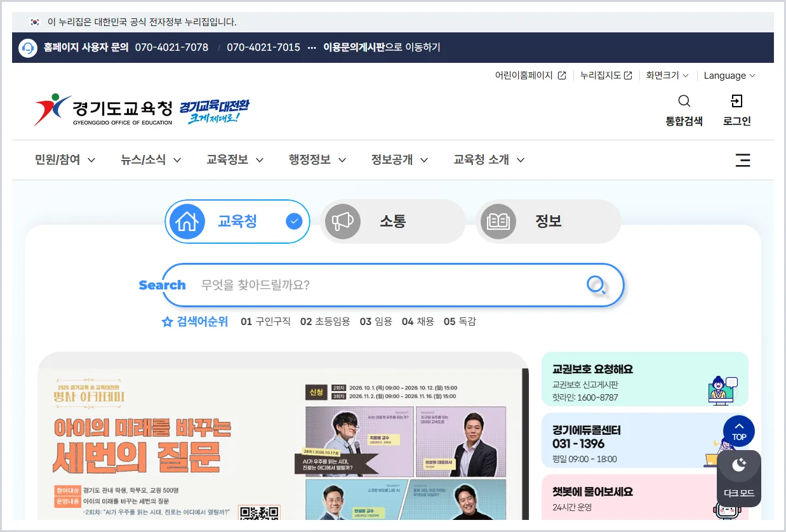Expand the 교육청 소개 menu
This screenshot has width=786, height=532.
click(x=489, y=160)
